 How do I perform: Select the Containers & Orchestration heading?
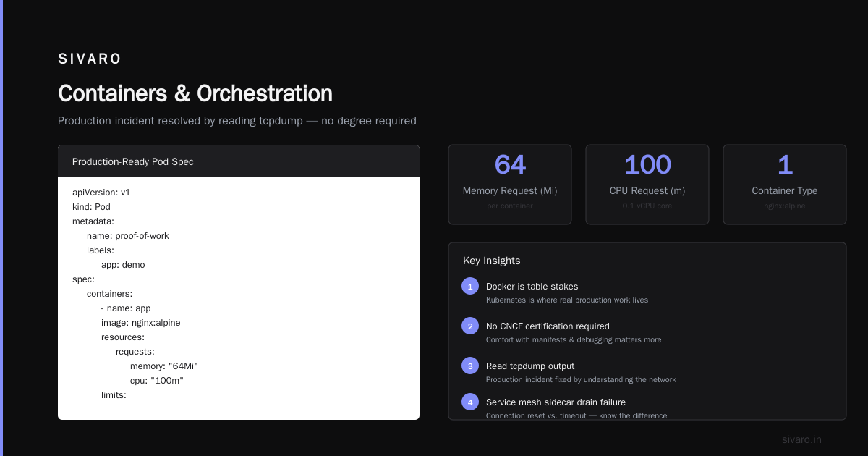pos(195,93)
